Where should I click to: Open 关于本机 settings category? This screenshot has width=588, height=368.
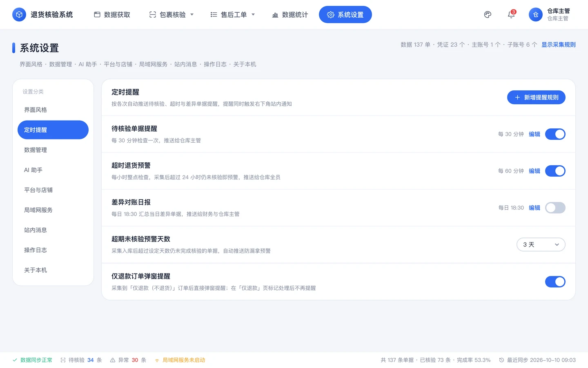point(53,270)
